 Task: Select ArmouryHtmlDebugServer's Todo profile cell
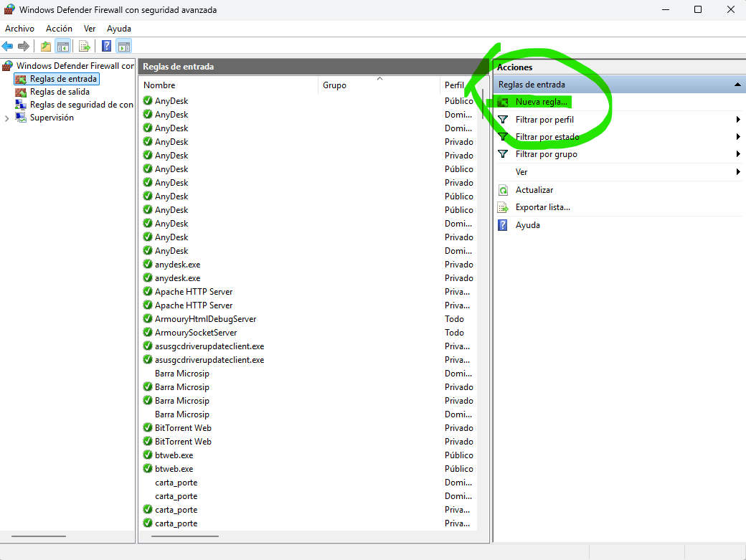(x=454, y=319)
